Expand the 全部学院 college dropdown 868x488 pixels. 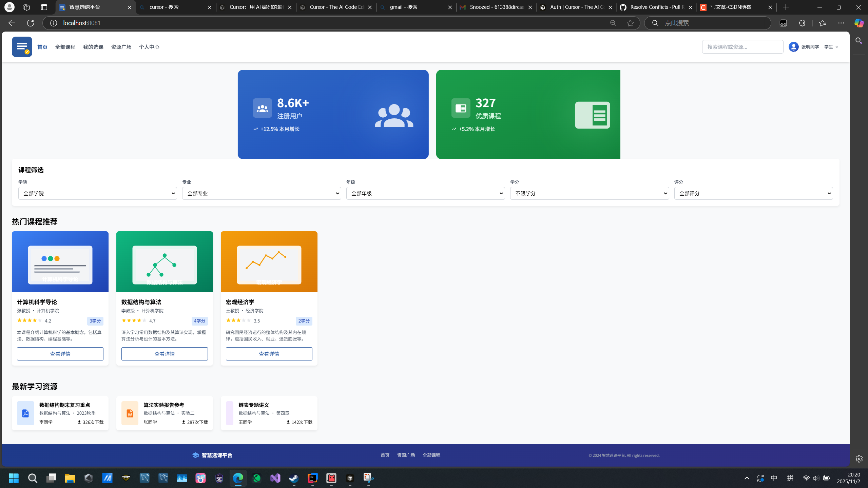(x=97, y=193)
